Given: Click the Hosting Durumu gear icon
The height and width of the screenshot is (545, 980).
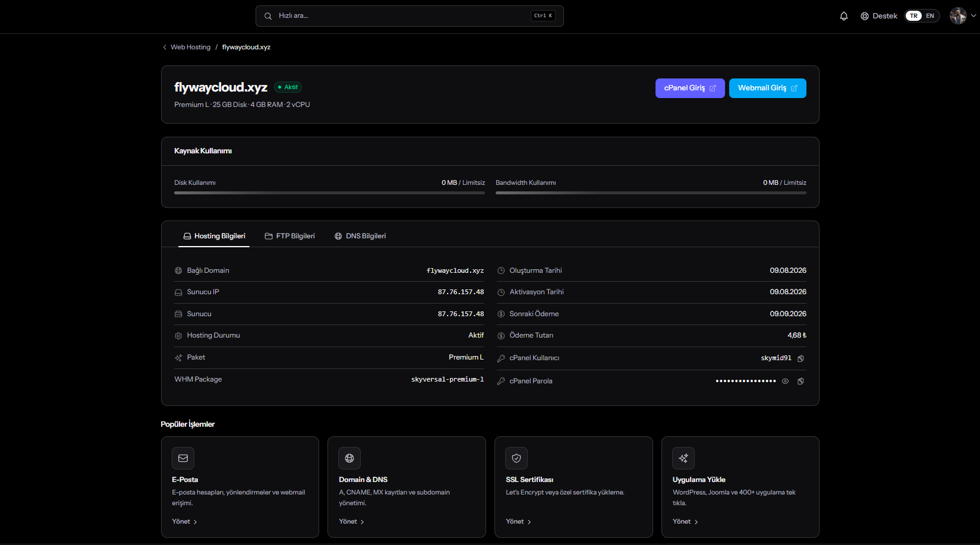Looking at the screenshot, I should (178, 336).
